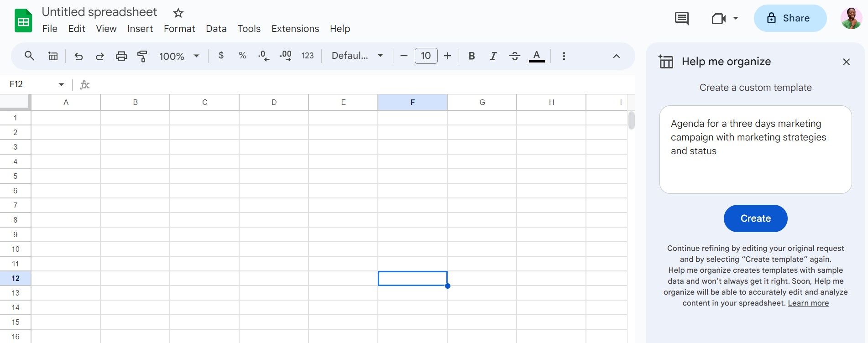Image resolution: width=868 pixels, height=343 pixels.
Task: Open the text color picker
Action: click(537, 56)
